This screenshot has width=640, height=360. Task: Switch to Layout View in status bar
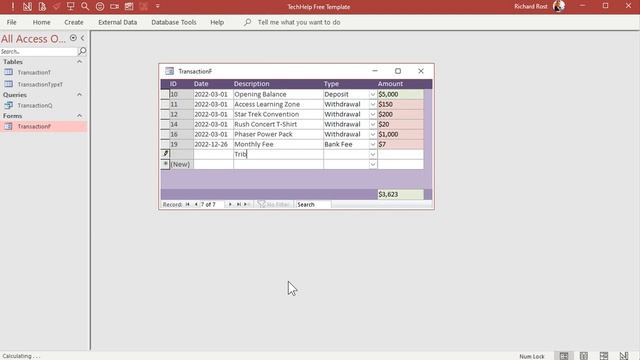[x=604, y=356]
